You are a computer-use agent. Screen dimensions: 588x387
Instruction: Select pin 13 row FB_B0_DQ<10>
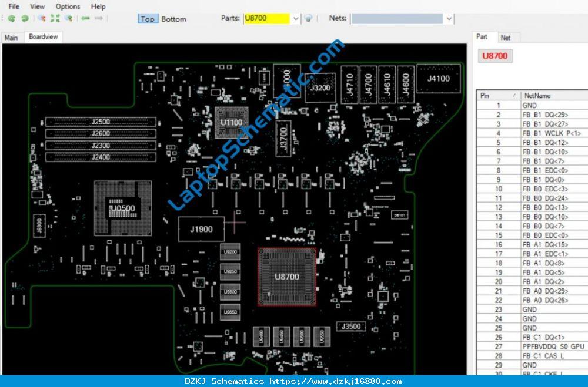532,217
